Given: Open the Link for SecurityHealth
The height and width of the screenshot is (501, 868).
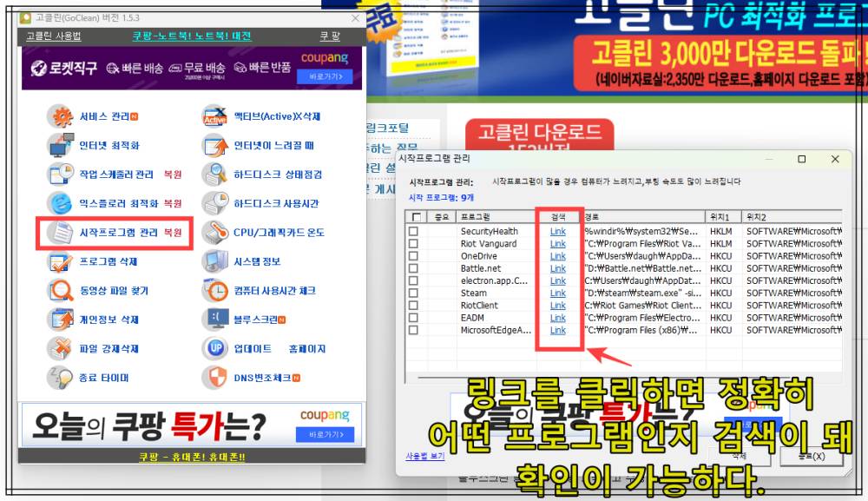Looking at the screenshot, I should [x=558, y=232].
